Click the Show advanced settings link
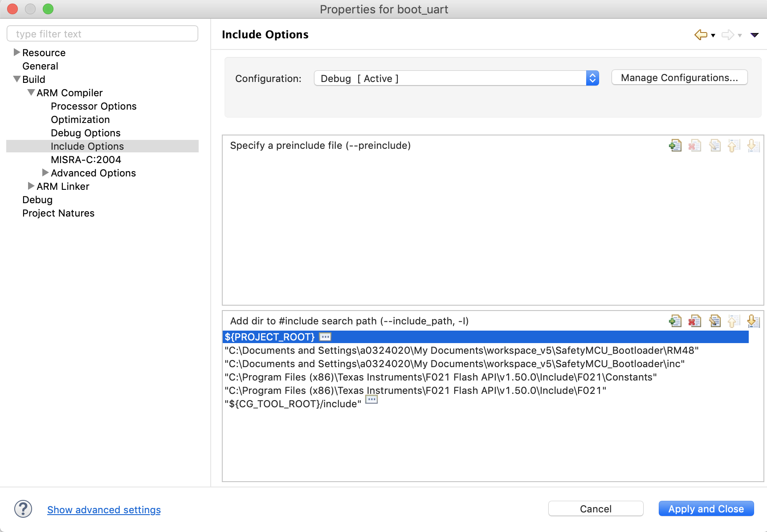This screenshot has height=532, width=767. click(x=104, y=510)
